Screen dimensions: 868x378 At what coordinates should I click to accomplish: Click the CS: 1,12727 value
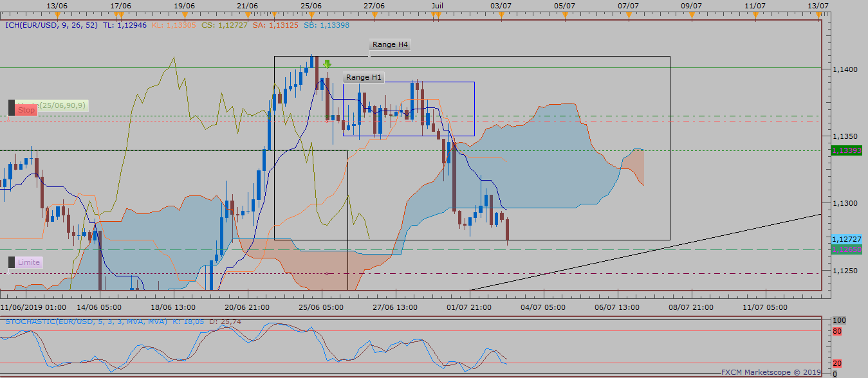point(224,25)
